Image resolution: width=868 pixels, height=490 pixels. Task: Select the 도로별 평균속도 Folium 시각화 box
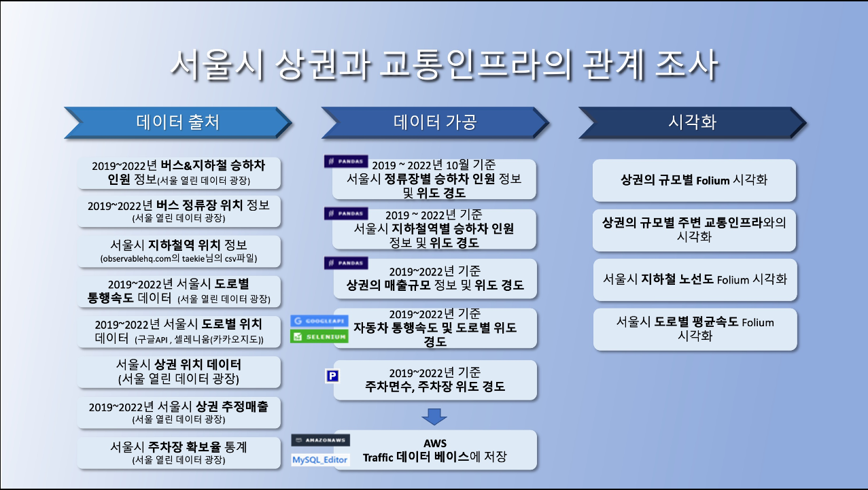694,329
